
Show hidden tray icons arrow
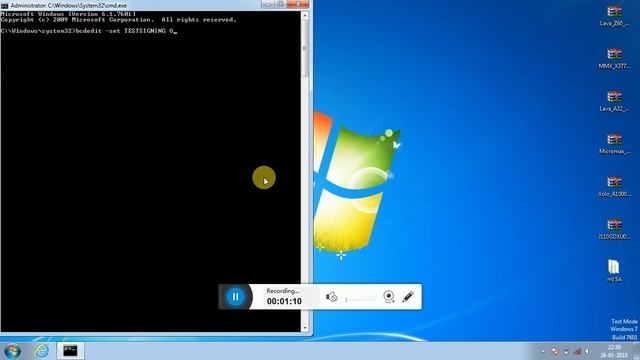(543, 351)
